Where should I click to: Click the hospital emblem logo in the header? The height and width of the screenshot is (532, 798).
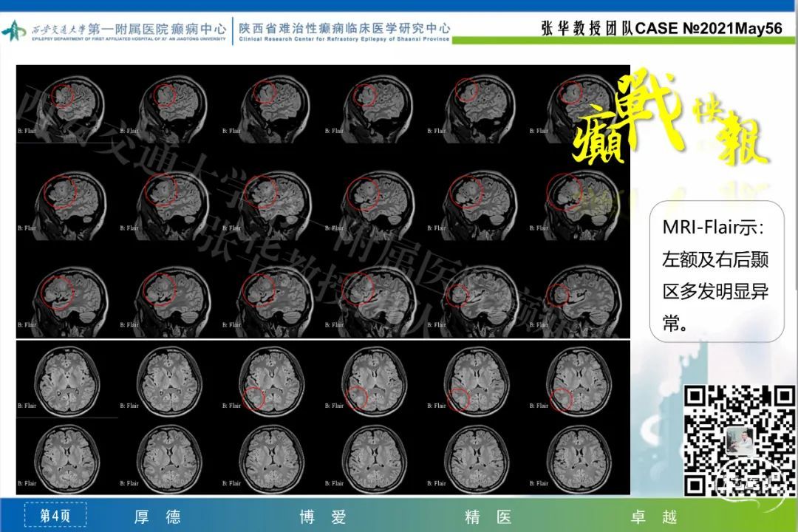tap(14, 32)
